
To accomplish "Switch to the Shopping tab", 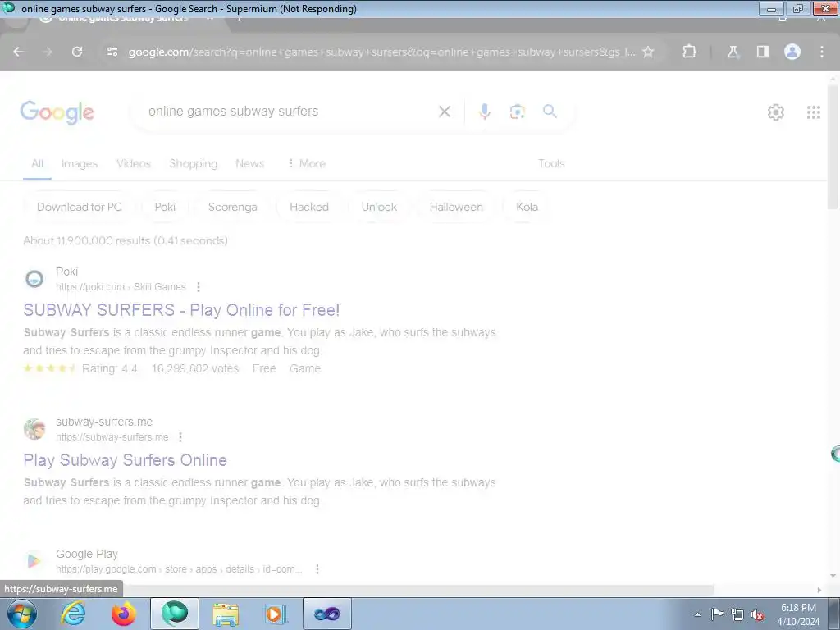I will click(194, 163).
